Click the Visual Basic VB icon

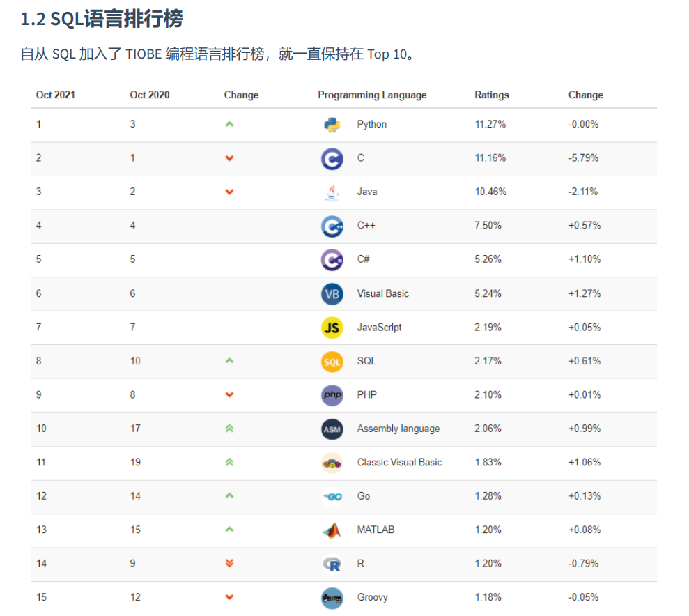click(332, 294)
